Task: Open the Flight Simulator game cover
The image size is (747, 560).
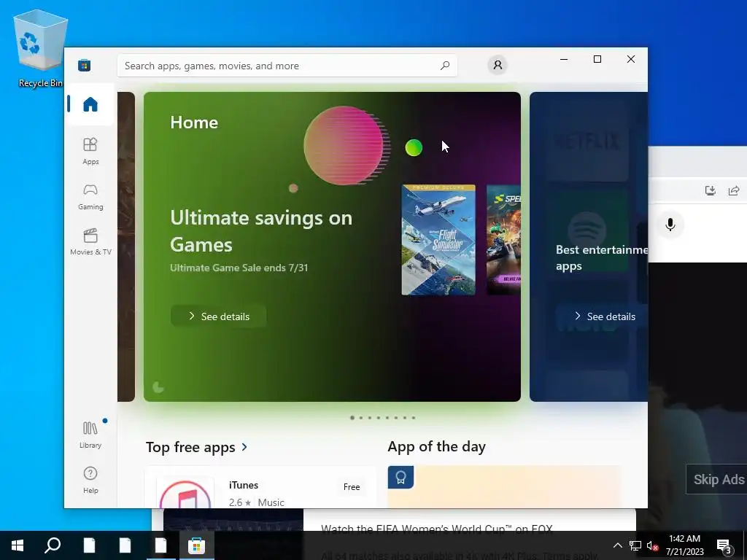Action: pos(438,239)
